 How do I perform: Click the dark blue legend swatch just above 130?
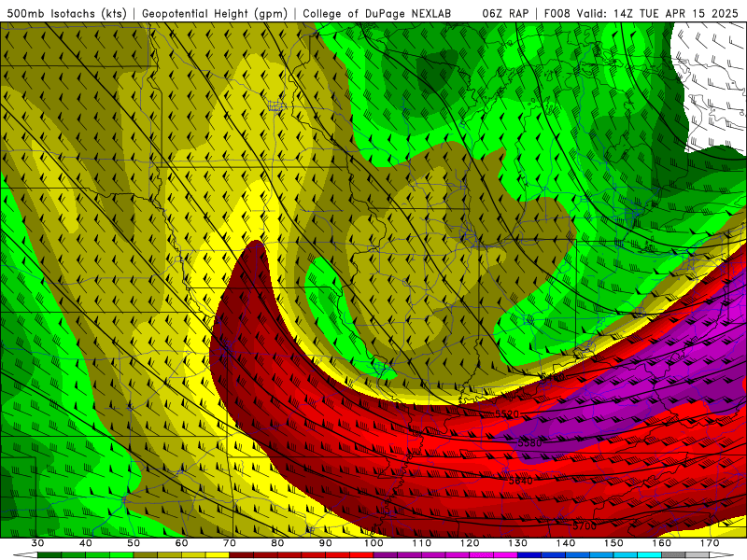[x=529, y=555]
